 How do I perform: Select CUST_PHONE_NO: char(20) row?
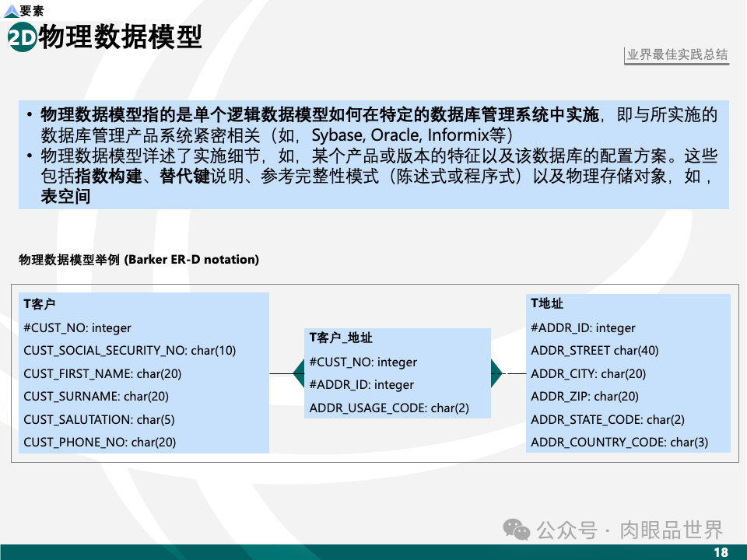coord(100,443)
